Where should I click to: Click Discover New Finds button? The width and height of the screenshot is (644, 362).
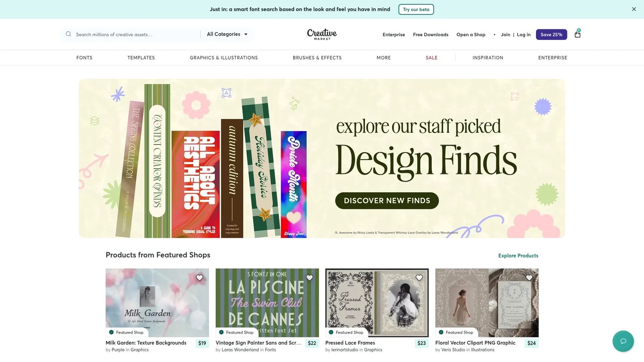(x=387, y=200)
